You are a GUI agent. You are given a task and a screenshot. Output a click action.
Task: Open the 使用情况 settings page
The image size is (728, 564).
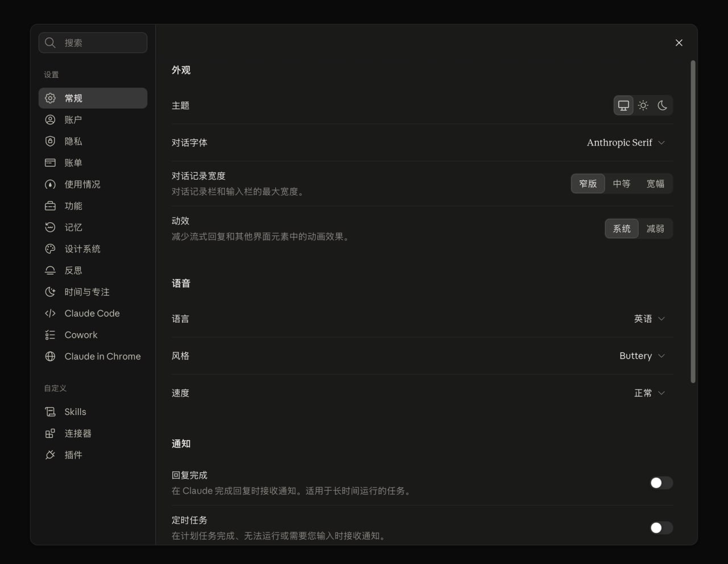coord(93,184)
